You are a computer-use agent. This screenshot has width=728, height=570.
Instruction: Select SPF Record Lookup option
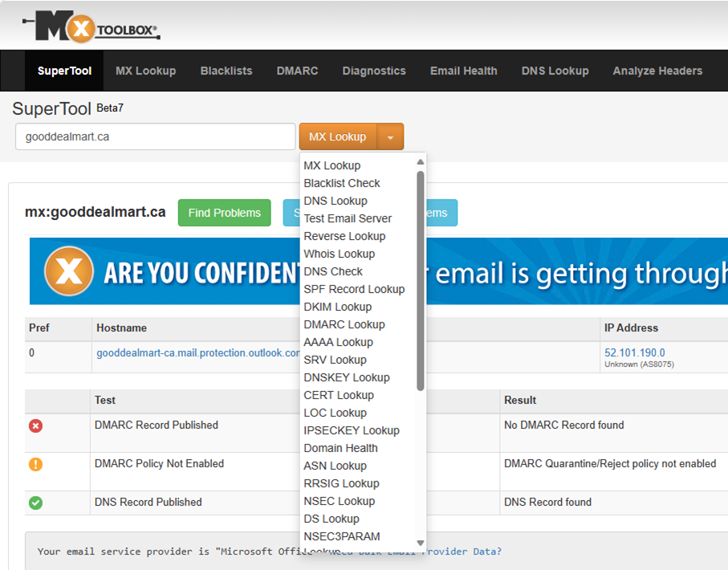pyautogui.click(x=354, y=289)
